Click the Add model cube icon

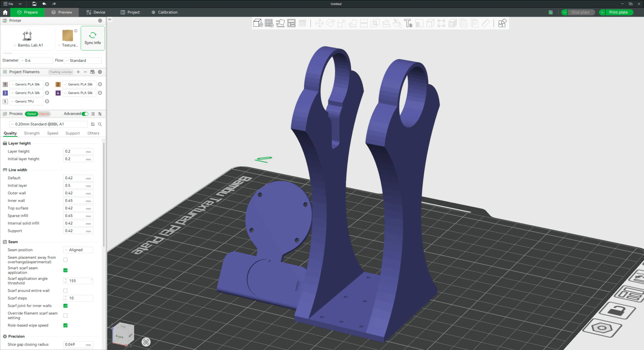click(258, 23)
